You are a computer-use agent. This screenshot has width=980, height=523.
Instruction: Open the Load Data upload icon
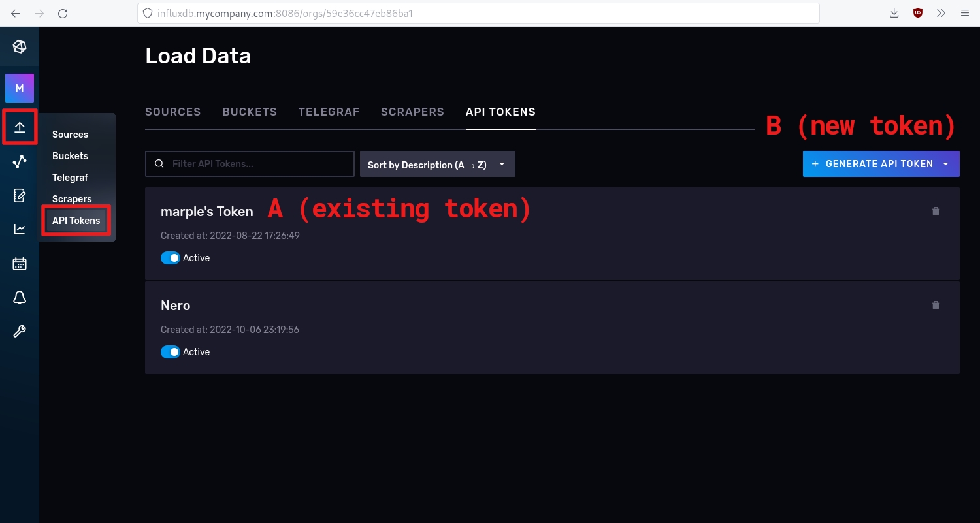click(20, 127)
